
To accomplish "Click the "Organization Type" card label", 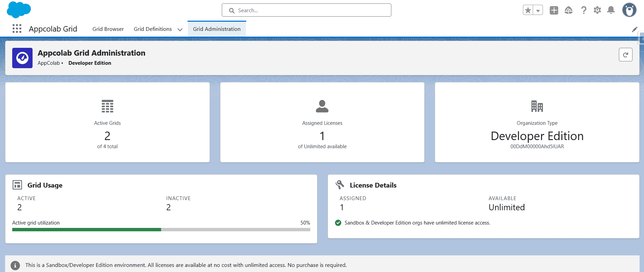I will [537, 123].
